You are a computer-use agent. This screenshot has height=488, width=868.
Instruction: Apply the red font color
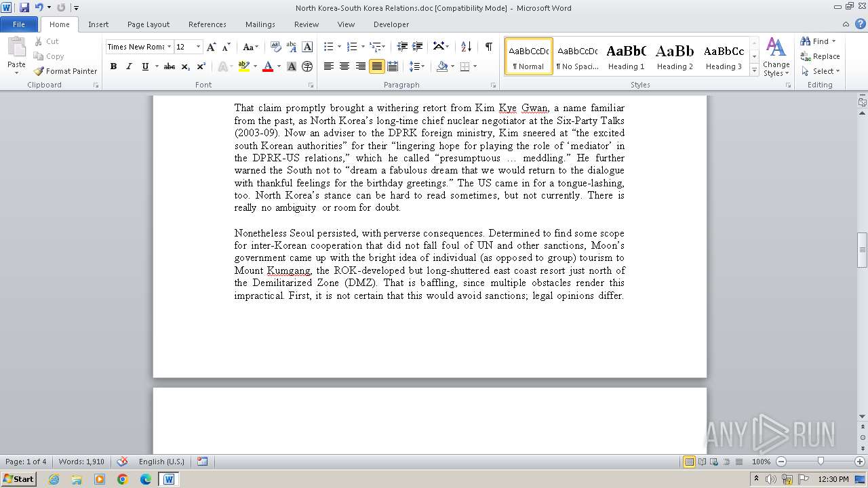pos(268,66)
